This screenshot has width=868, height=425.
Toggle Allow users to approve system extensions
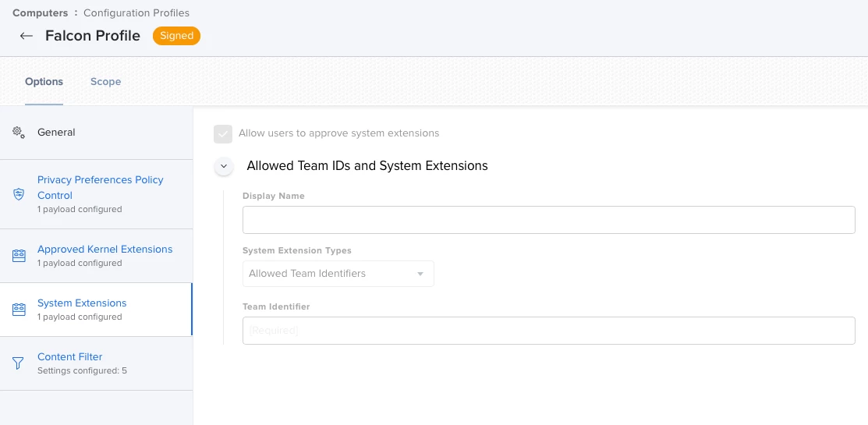coord(223,134)
